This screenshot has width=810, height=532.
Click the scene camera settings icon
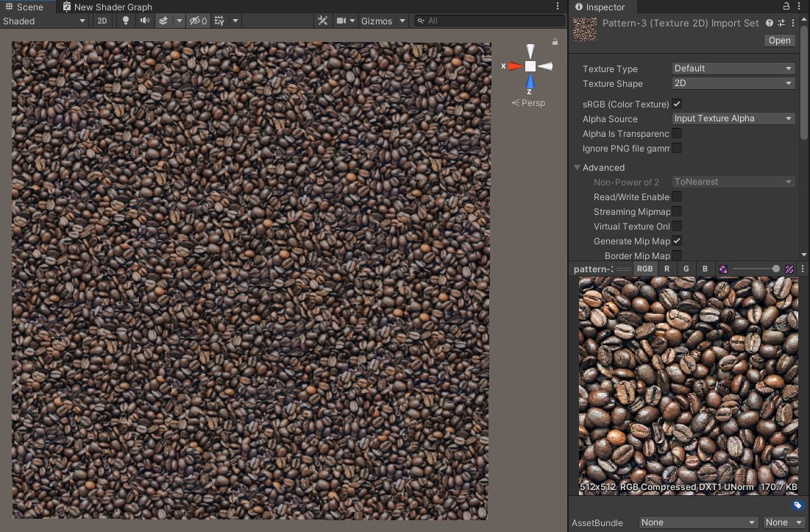[x=341, y=21]
